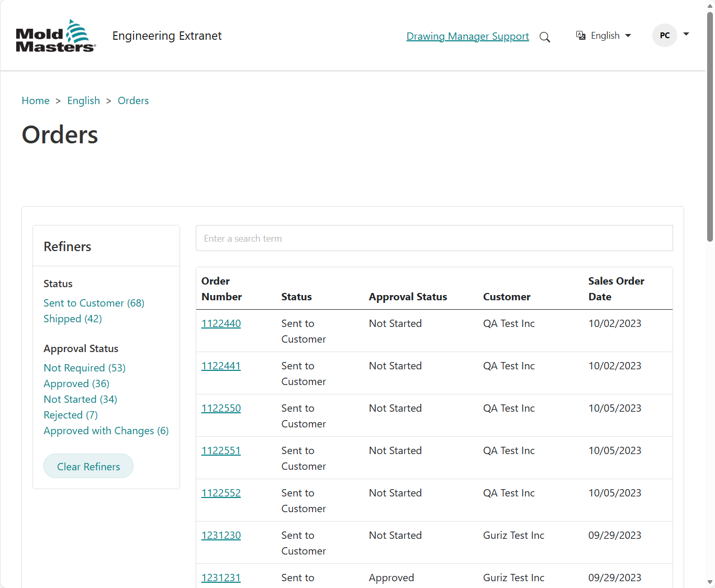The image size is (715, 588).
Task: Click the Mold-Masters logo
Action: coord(55,35)
